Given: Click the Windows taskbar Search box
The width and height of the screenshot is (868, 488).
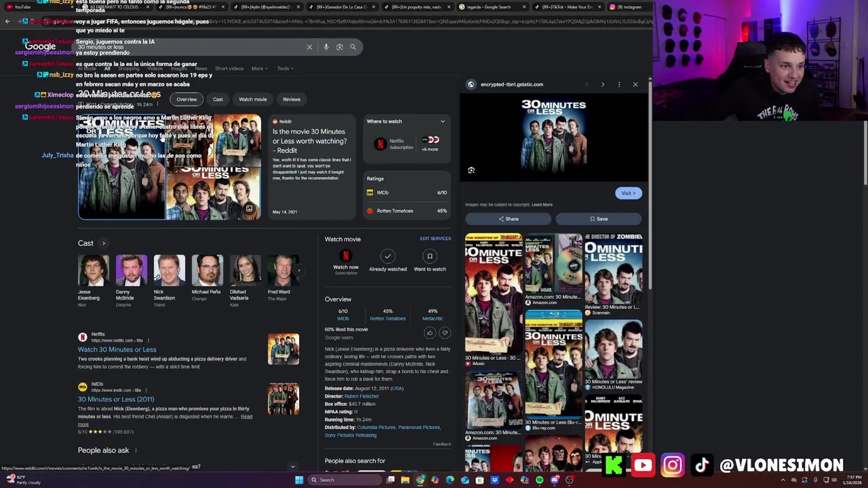Looking at the screenshot, I should click(x=344, y=480).
